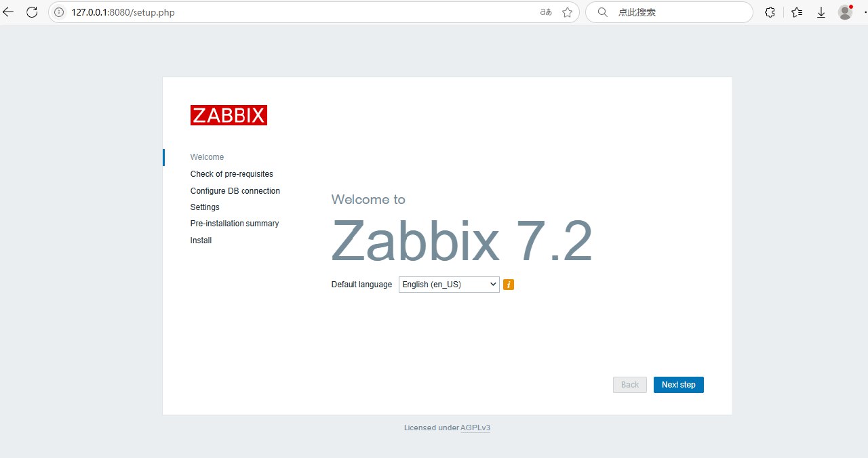868x458 pixels.
Task: Go back with the browser back arrow
Action: point(8,12)
